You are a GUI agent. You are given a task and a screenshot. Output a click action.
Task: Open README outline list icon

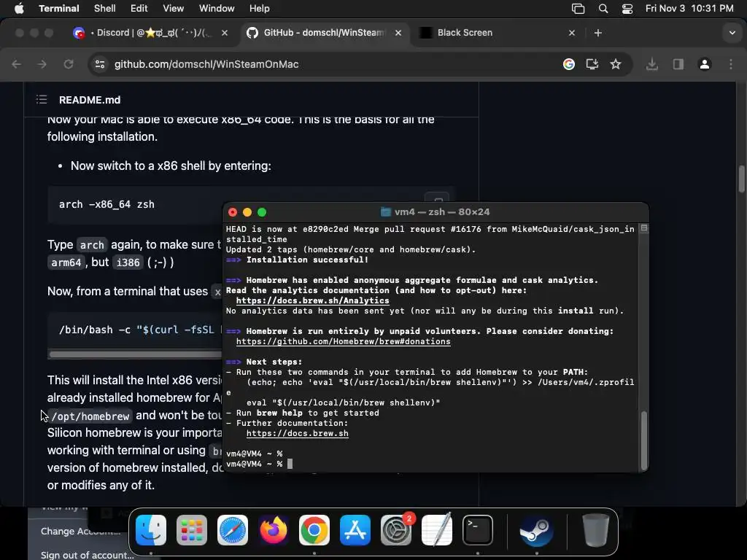pos(42,99)
